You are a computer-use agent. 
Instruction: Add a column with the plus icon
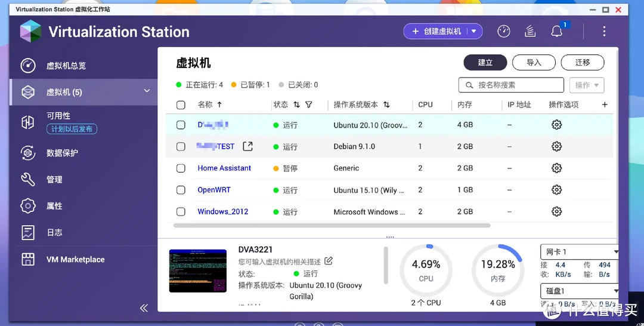click(605, 104)
